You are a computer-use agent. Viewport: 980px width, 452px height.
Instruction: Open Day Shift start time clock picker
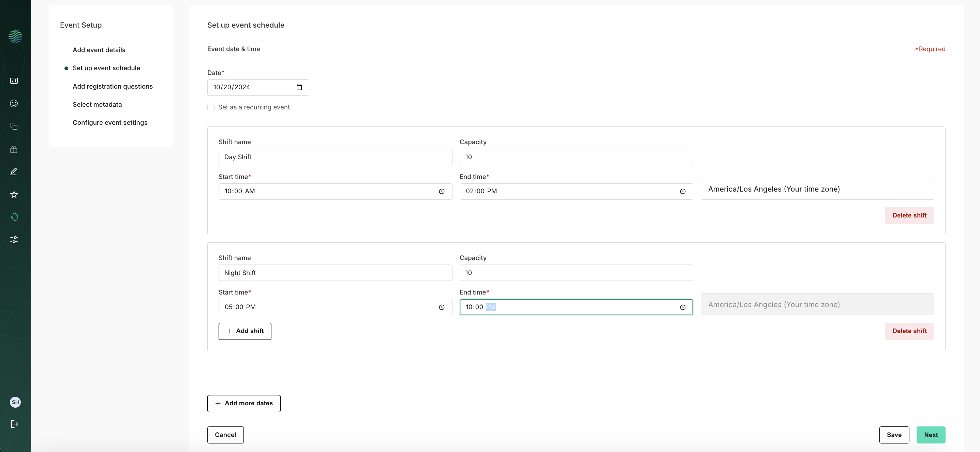click(x=441, y=192)
